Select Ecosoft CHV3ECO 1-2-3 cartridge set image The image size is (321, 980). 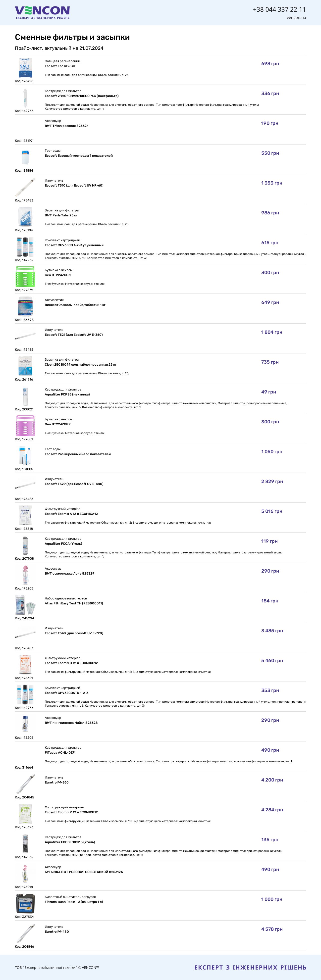(25, 246)
